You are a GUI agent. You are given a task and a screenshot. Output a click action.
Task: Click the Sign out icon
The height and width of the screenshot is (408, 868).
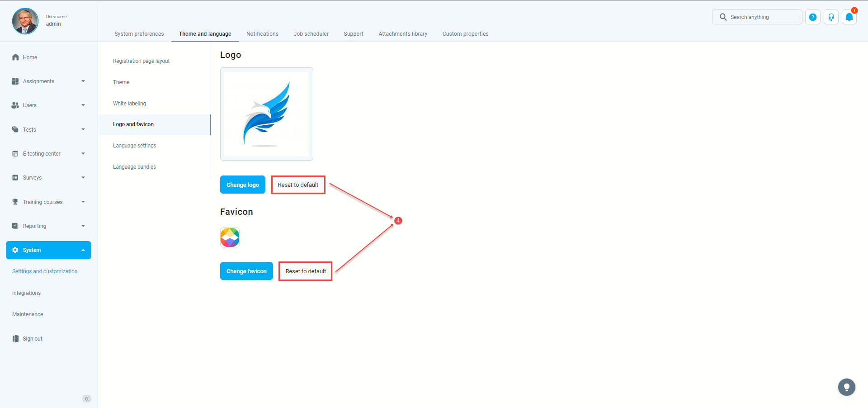click(15, 339)
